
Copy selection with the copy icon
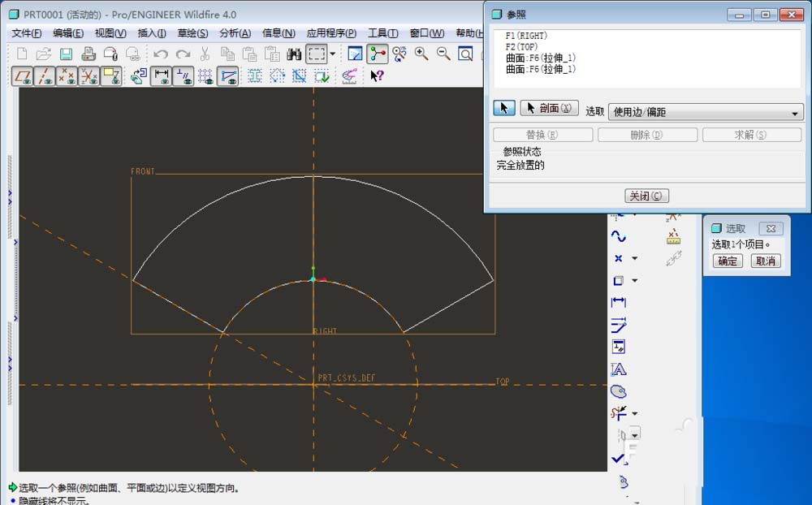[x=227, y=54]
